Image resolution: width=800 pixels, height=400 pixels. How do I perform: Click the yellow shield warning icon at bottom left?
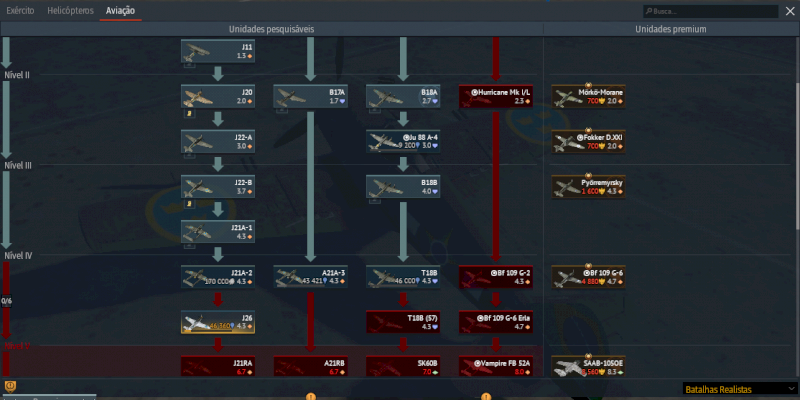[9, 386]
